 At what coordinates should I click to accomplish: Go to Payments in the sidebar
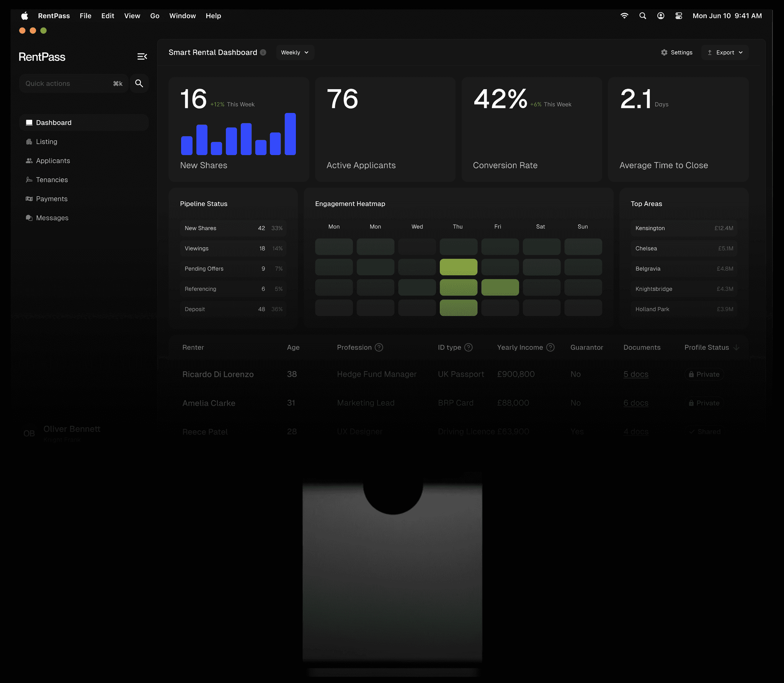coord(52,199)
